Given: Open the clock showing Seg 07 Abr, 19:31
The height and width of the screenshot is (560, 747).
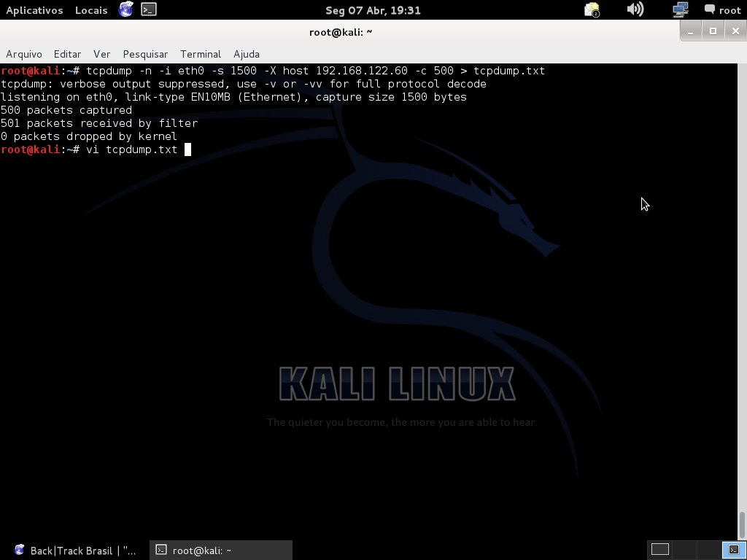Looking at the screenshot, I should pyautogui.click(x=373, y=10).
